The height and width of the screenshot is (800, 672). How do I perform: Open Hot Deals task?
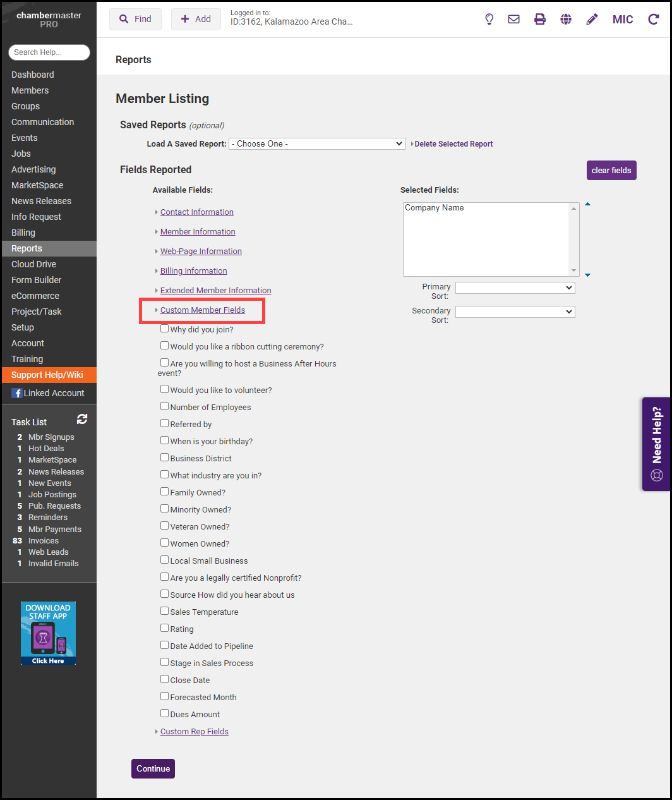pyautogui.click(x=46, y=449)
